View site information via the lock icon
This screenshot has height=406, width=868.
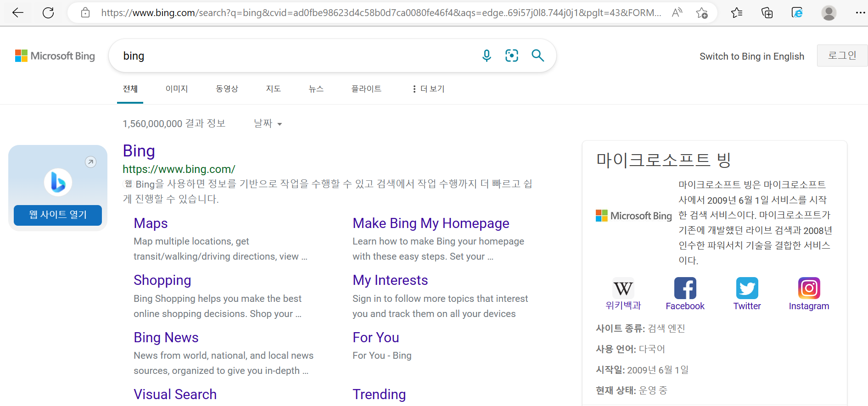click(85, 13)
